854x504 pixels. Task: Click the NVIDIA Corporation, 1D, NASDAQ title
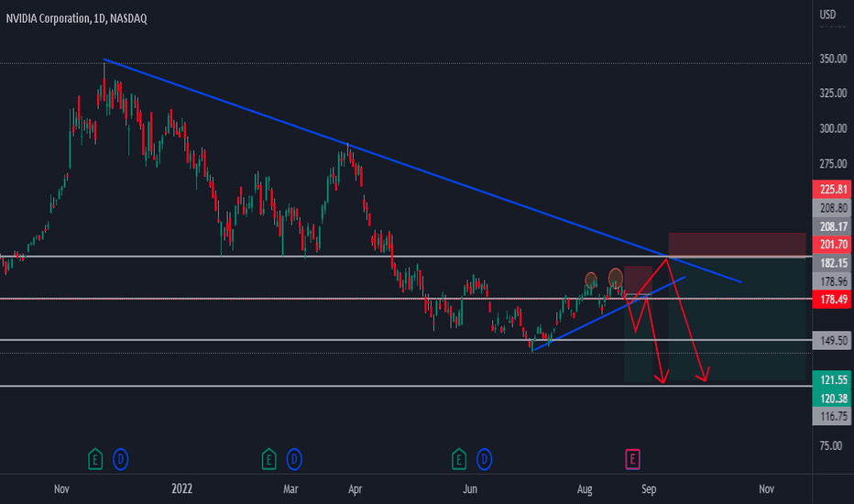click(76, 18)
